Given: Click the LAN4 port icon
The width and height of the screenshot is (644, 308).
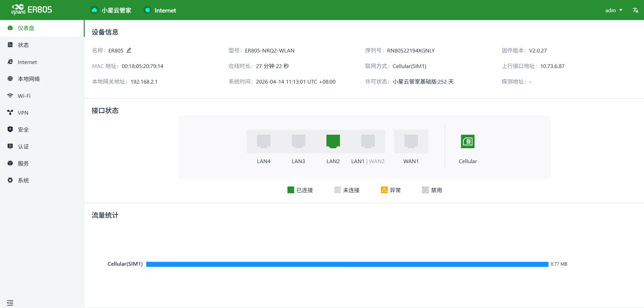Looking at the screenshot, I should [x=264, y=141].
